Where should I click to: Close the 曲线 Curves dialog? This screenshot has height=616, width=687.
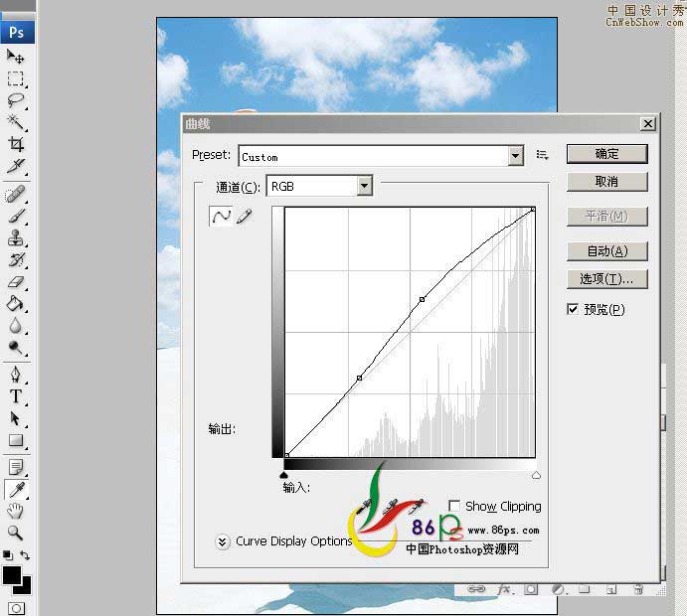point(648,124)
